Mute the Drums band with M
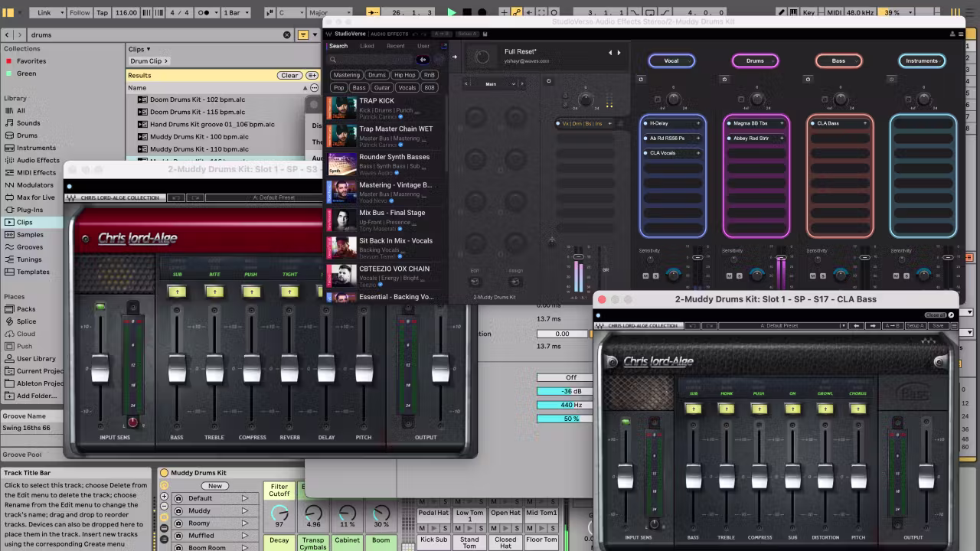The width and height of the screenshot is (980, 551). coord(730,275)
